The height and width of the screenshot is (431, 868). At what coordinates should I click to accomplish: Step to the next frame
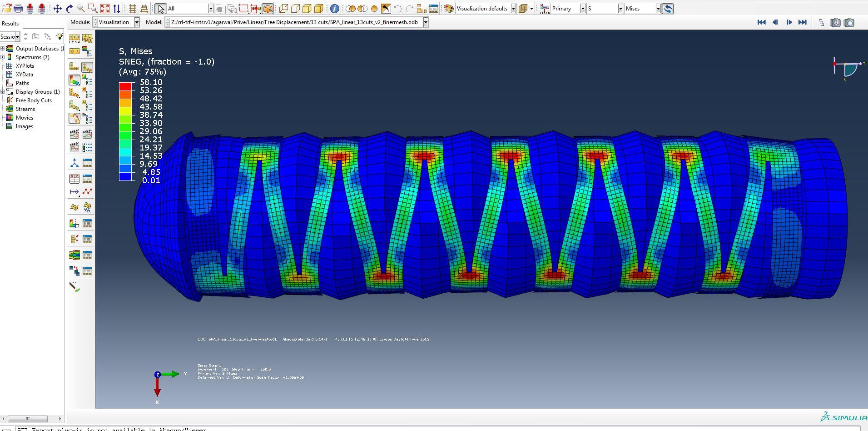coord(789,22)
